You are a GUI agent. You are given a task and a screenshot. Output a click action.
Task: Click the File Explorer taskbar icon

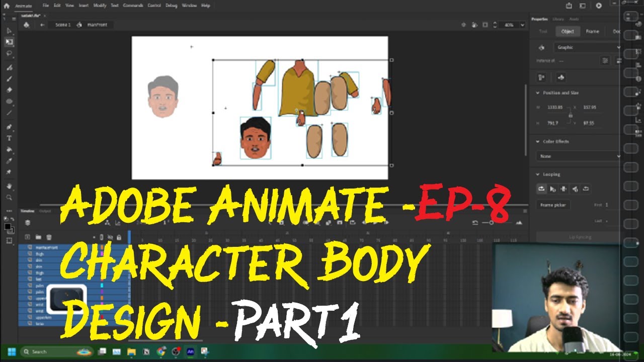click(x=131, y=351)
